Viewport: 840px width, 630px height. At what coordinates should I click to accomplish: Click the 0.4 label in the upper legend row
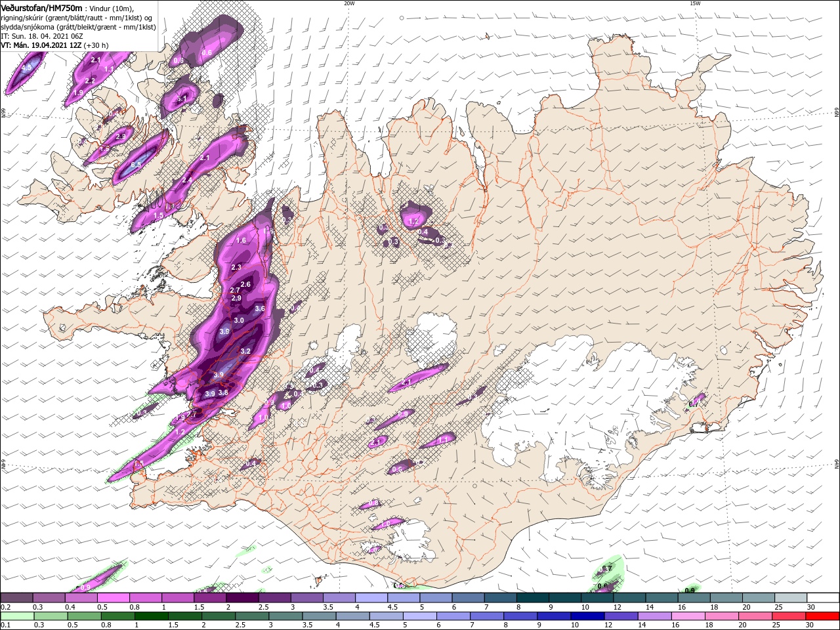tap(70, 608)
